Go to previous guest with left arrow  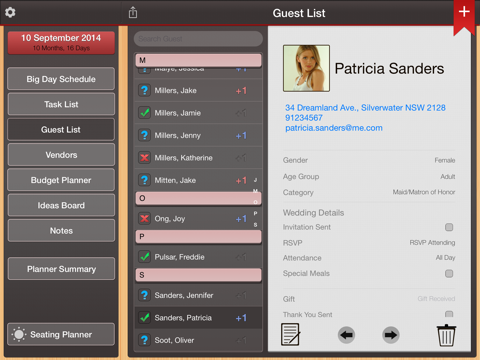click(346, 335)
